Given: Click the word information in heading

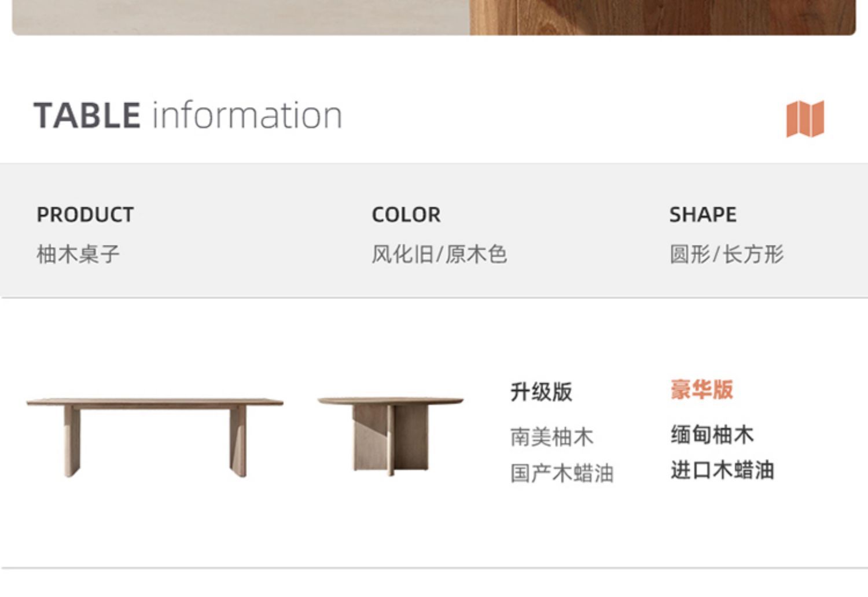Looking at the screenshot, I should 247,115.
